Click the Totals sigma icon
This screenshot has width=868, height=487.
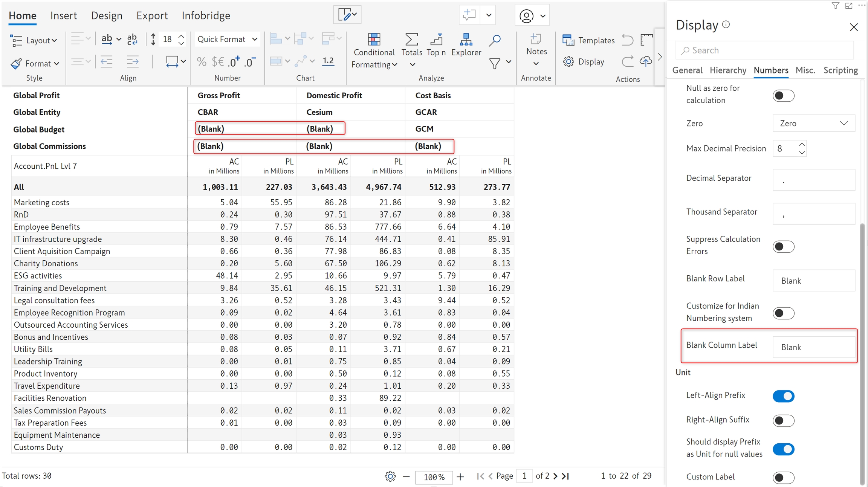[x=411, y=39]
